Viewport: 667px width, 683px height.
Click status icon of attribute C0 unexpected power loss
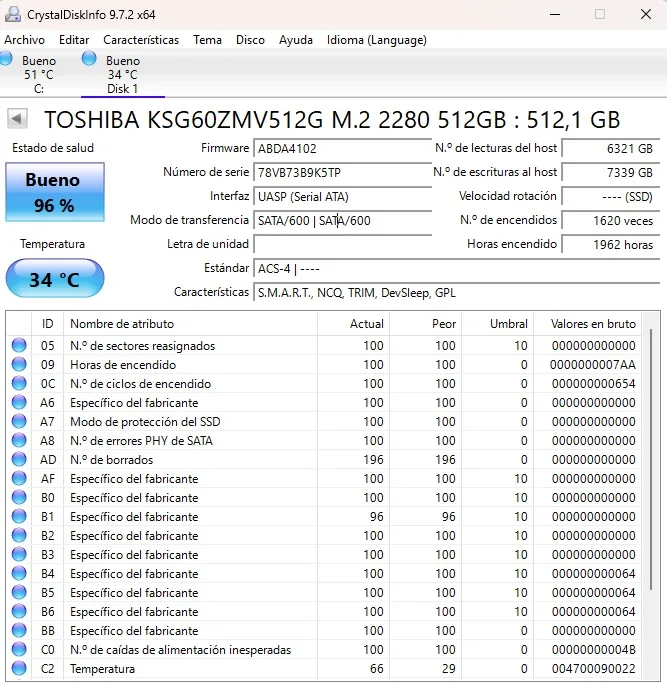pos(19,649)
